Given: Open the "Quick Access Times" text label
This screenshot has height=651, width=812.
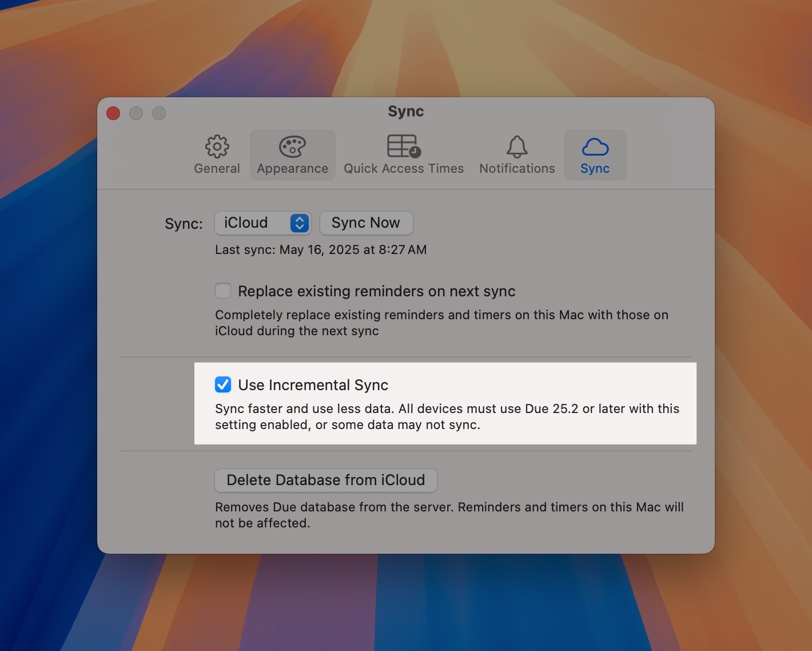Looking at the screenshot, I should (403, 169).
